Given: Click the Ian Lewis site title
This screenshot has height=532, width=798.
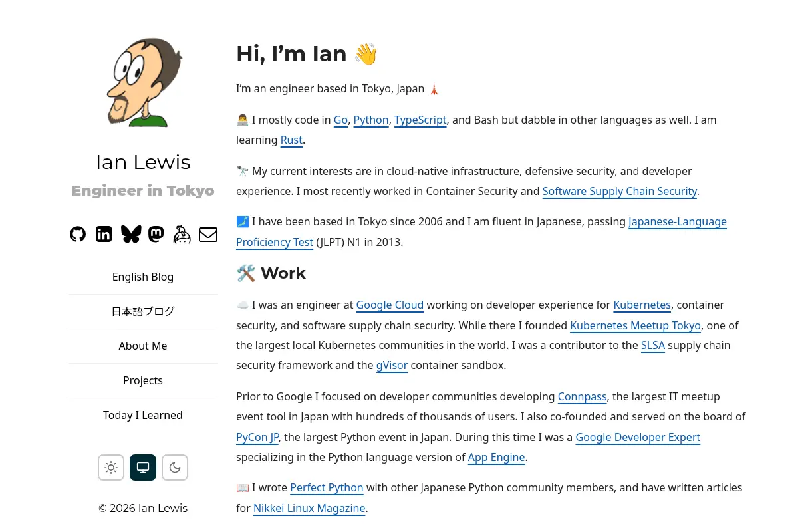Looking at the screenshot, I should [143, 162].
